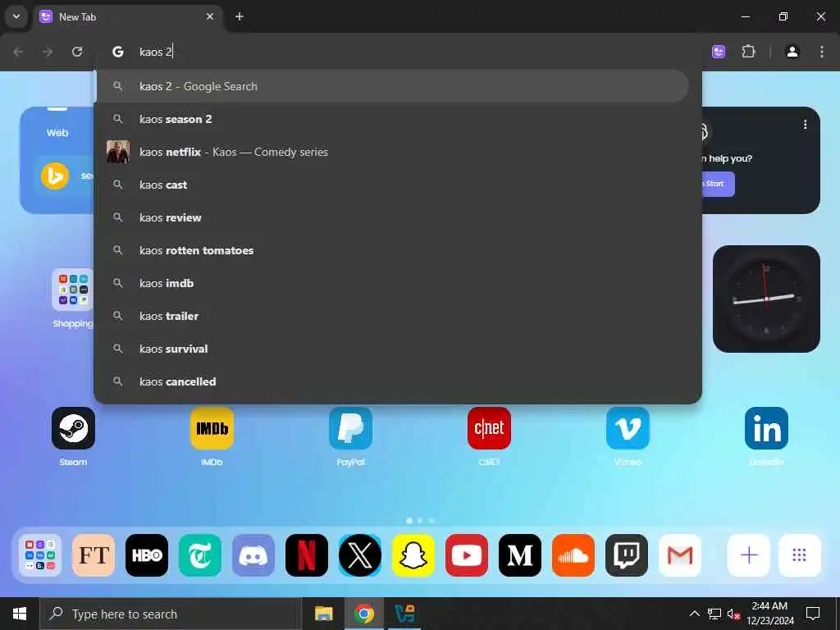Viewport: 840px width, 630px height.
Task: Open YouTube from the dock
Action: click(467, 555)
